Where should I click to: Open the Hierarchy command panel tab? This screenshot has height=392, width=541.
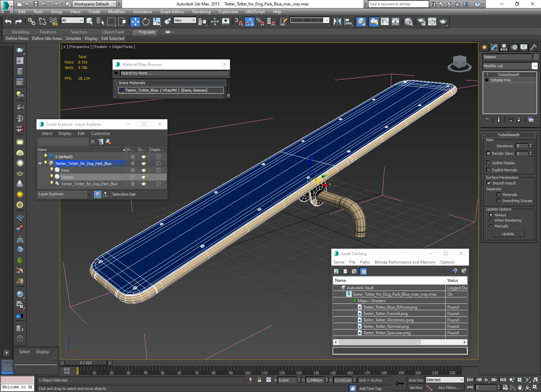(x=504, y=47)
